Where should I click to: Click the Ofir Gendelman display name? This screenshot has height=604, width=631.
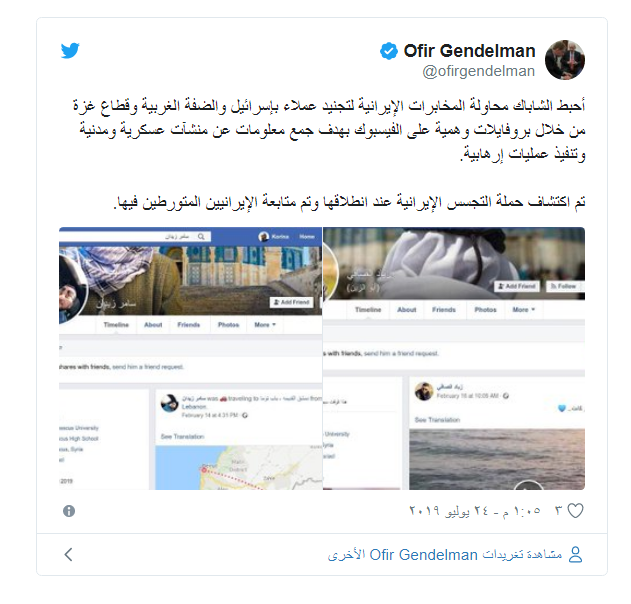pyautogui.click(x=469, y=51)
